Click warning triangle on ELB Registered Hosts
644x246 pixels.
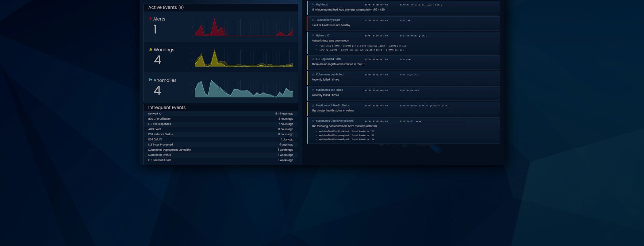coord(313,59)
